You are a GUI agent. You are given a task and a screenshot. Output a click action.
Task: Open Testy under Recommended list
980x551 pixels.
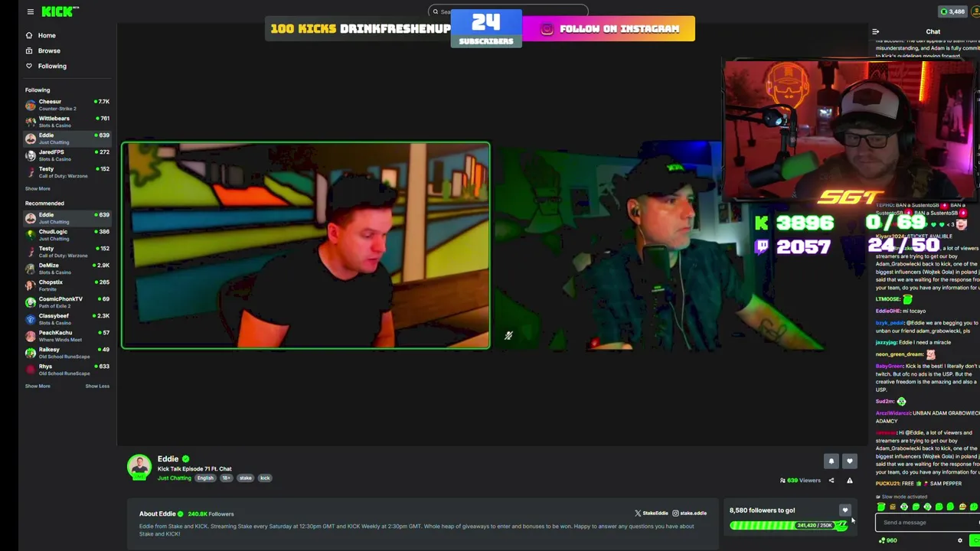(67, 252)
